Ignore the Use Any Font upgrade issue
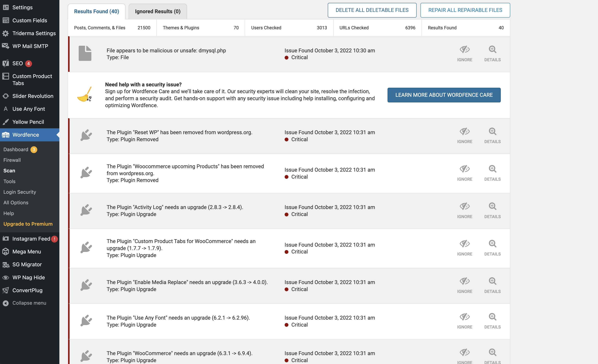Viewport: 598px width, 364px height. pos(464,321)
